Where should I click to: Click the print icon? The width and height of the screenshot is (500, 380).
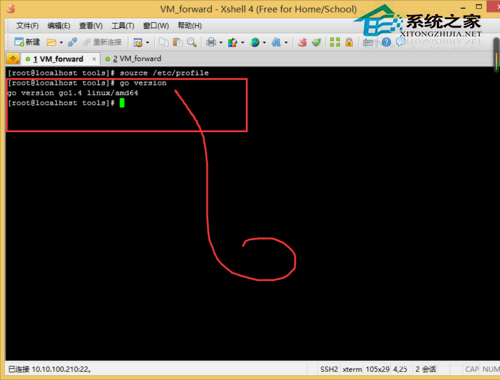point(211,42)
